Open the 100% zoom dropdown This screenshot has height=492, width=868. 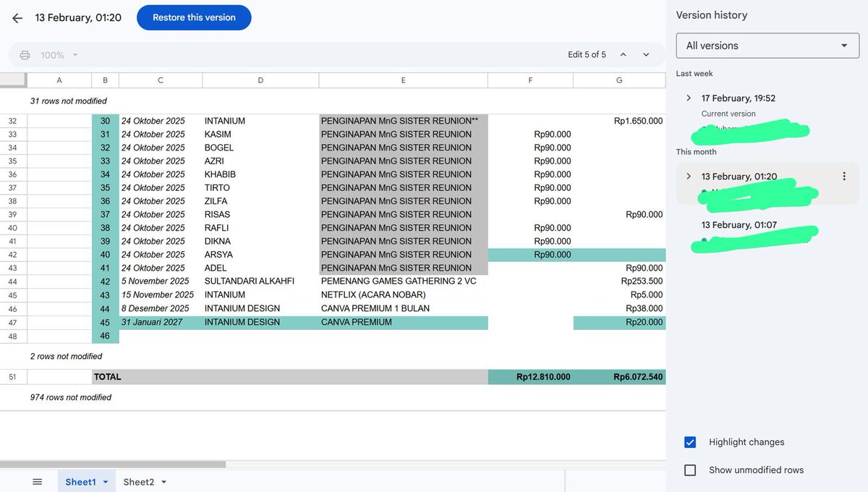[59, 55]
